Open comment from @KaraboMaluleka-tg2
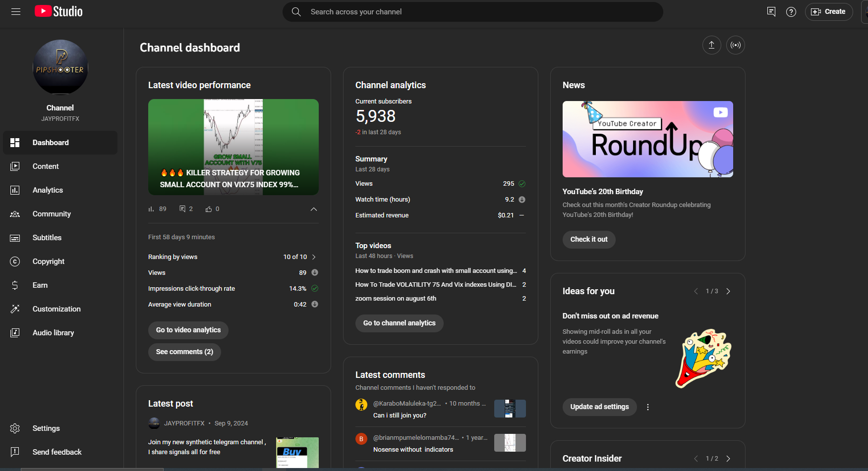 click(400, 416)
